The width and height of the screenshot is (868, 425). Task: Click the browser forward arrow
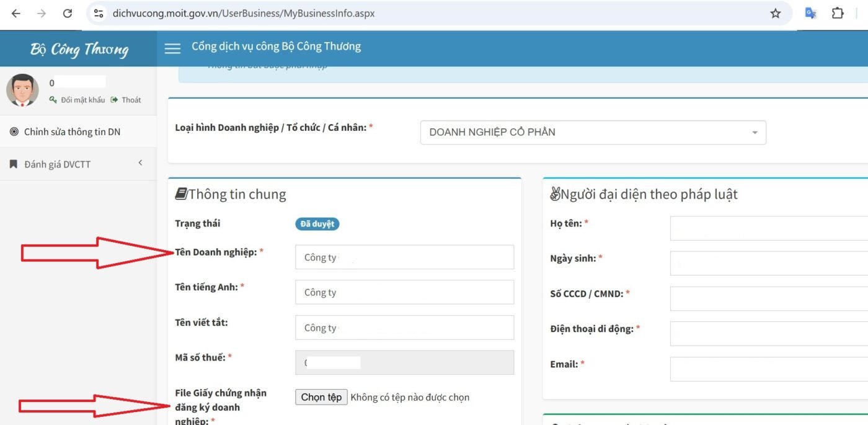[42, 14]
